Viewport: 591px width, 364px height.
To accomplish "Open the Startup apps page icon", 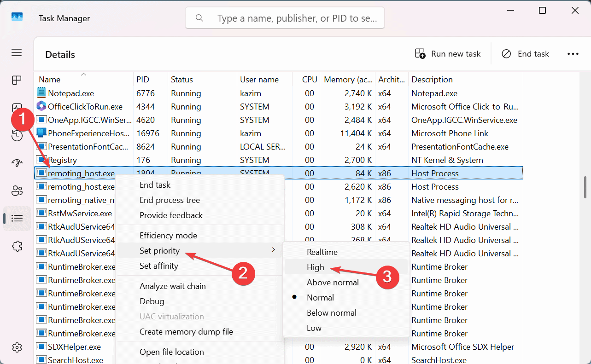I will click(17, 163).
